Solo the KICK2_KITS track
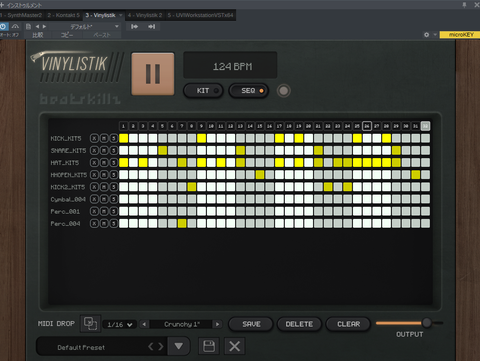Screen dimensions: 480x361 [x=114, y=187]
